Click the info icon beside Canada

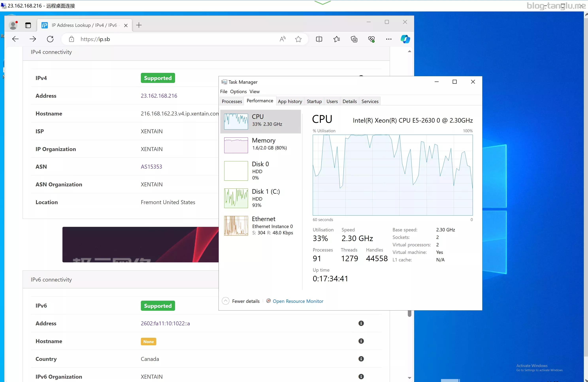point(361,359)
